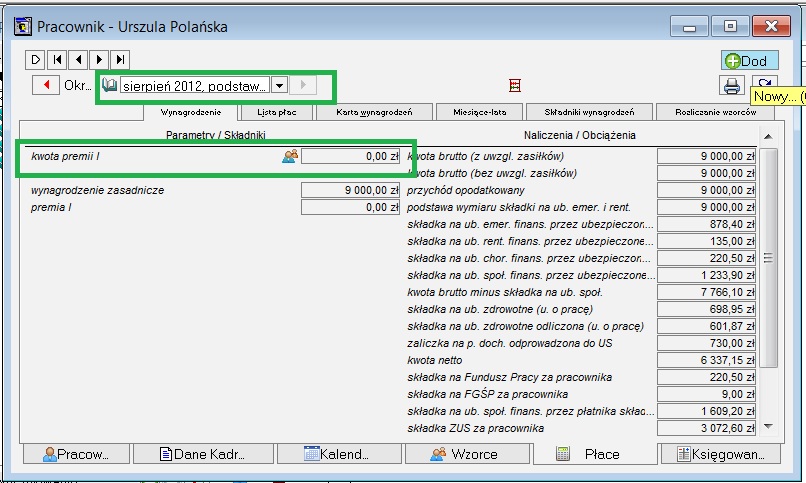The width and height of the screenshot is (806, 483).
Task: Jump to last record button
Action: tap(118, 60)
